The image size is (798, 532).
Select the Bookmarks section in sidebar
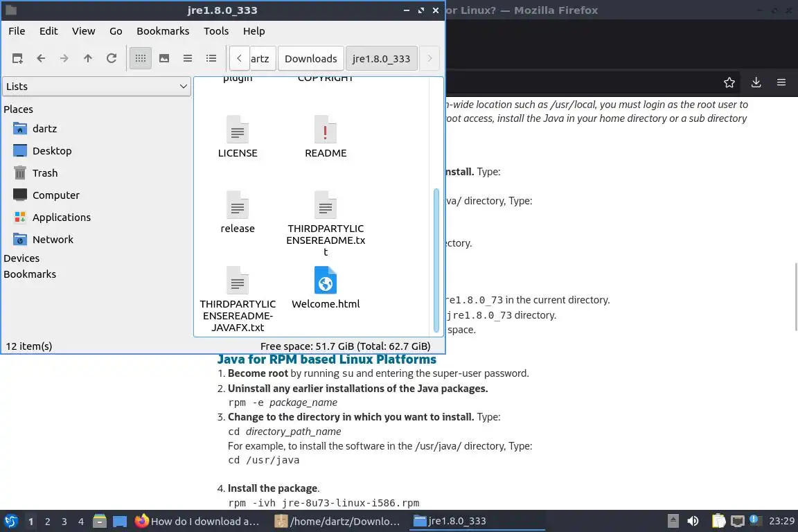pos(30,274)
